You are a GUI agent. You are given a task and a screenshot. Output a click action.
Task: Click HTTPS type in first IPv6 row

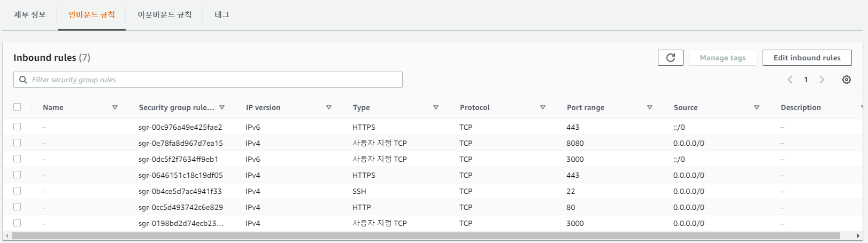pos(364,127)
